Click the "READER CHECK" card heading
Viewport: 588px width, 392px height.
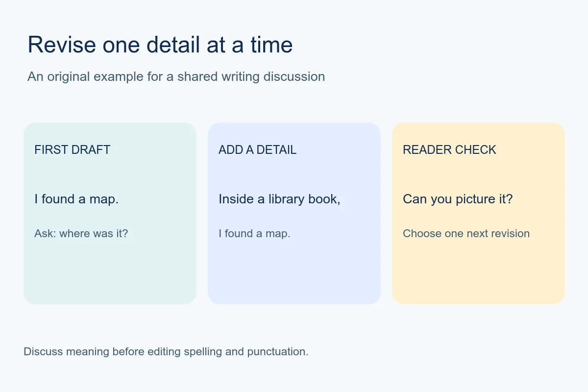(449, 150)
